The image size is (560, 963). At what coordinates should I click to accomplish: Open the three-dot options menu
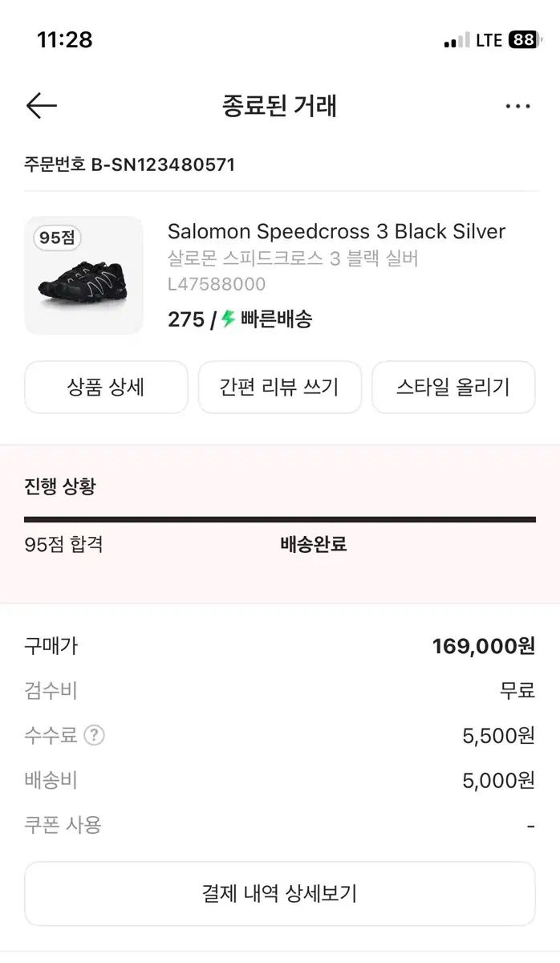(518, 105)
